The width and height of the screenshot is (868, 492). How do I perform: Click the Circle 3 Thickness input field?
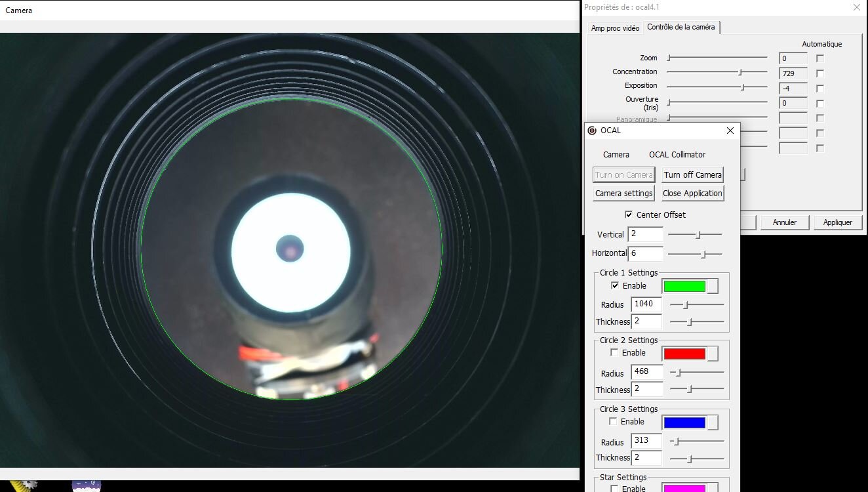tap(646, 458)
